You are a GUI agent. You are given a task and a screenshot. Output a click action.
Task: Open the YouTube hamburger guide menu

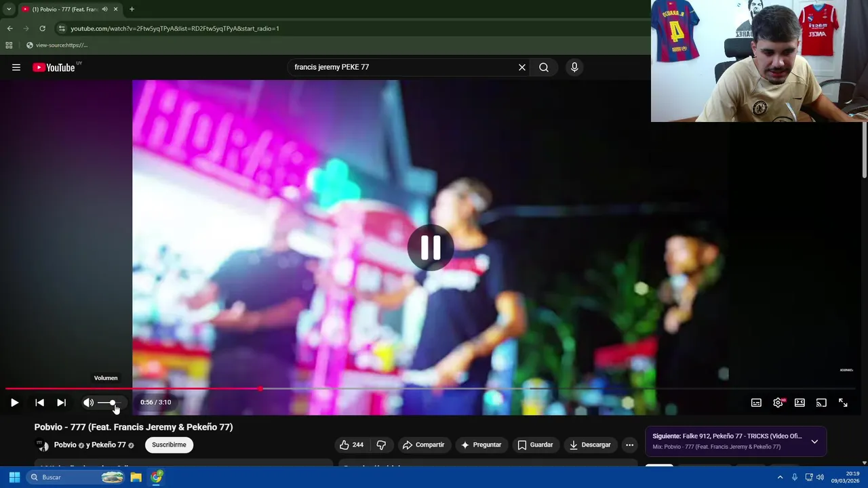16,67
